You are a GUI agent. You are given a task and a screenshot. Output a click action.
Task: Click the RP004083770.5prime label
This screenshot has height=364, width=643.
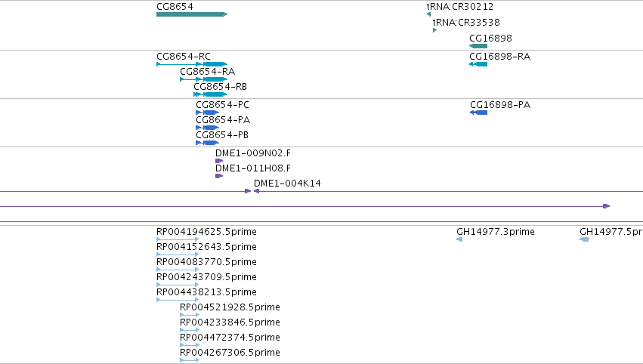coord(206,262)
